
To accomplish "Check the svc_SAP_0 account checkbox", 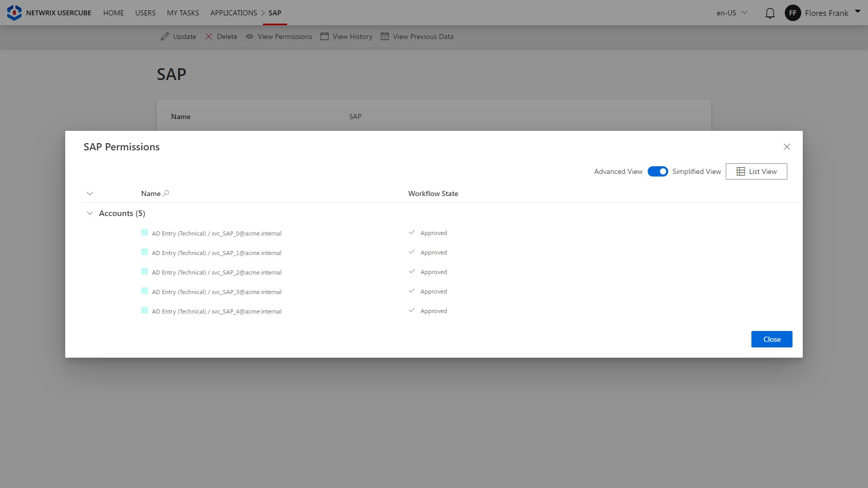I will (x=144, y=232).
